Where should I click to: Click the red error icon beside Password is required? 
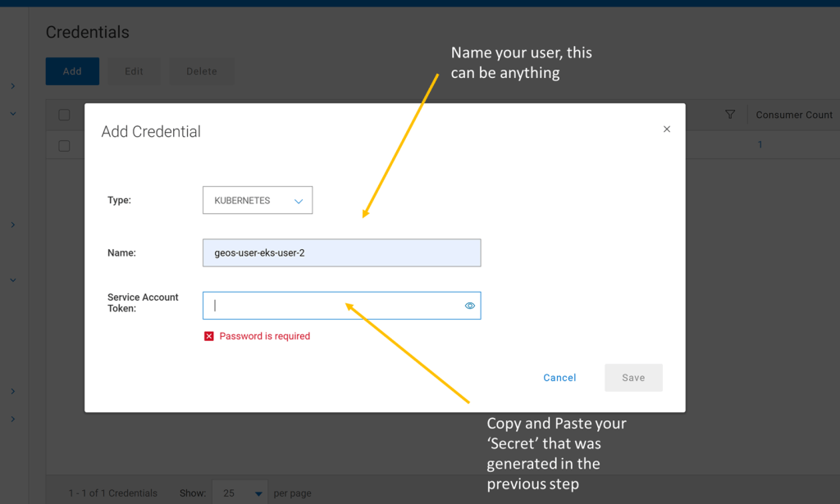point(209,336)
